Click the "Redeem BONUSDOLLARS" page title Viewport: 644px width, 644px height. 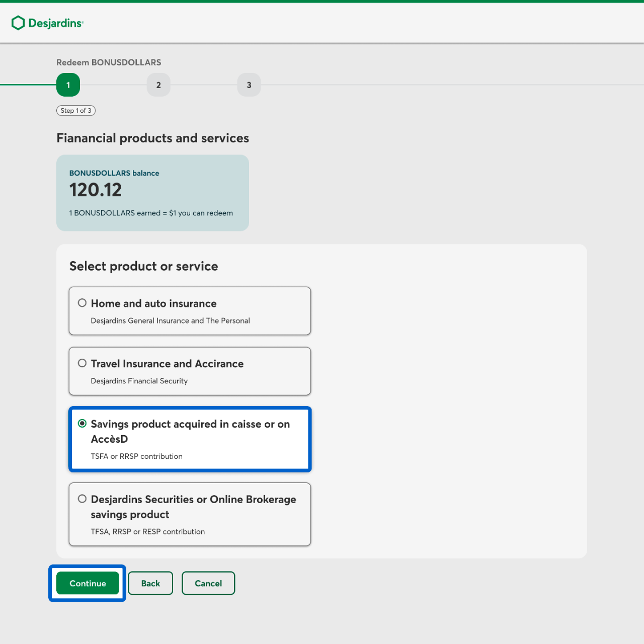tap(109, 62)
